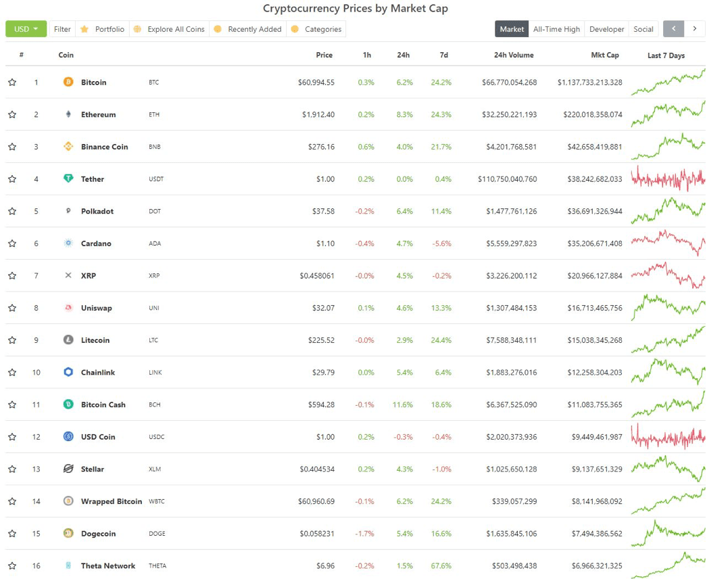
Task: Open the Categories section
Action: tap(316, 29)
